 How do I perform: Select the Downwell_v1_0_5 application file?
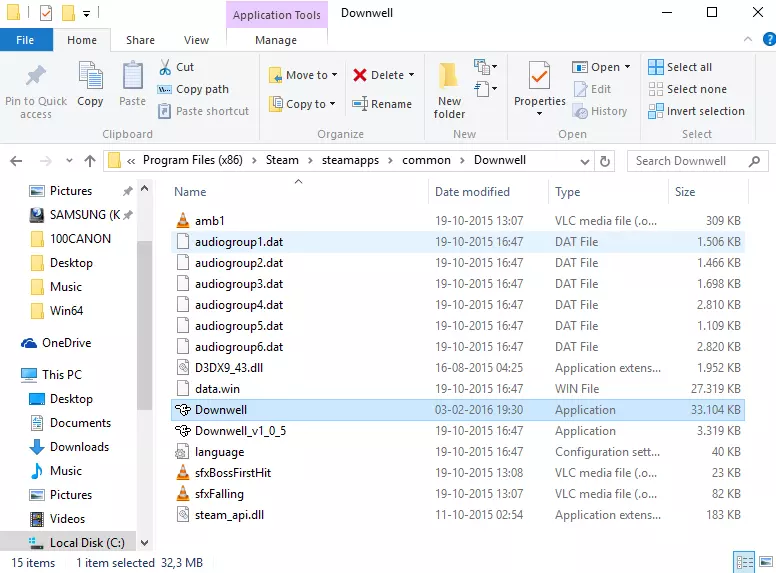(x=458, y=431)
